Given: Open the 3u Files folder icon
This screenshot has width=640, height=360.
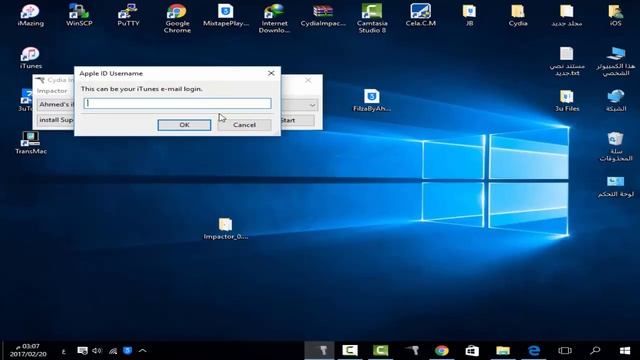Looking at the screenshot, I should pyautogui.click(x=567, y=100).
